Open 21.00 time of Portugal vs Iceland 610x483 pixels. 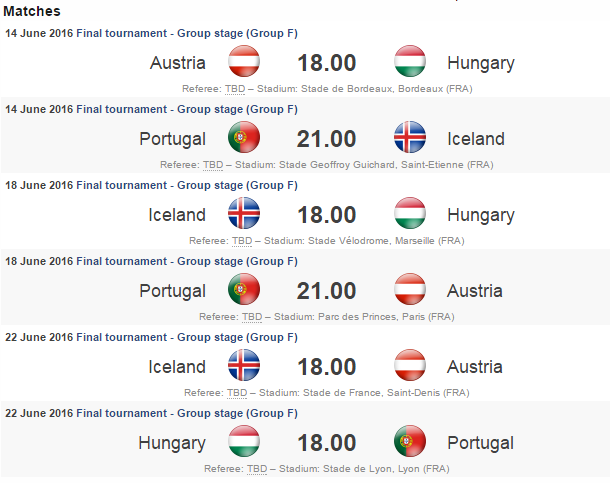(327, 139)
